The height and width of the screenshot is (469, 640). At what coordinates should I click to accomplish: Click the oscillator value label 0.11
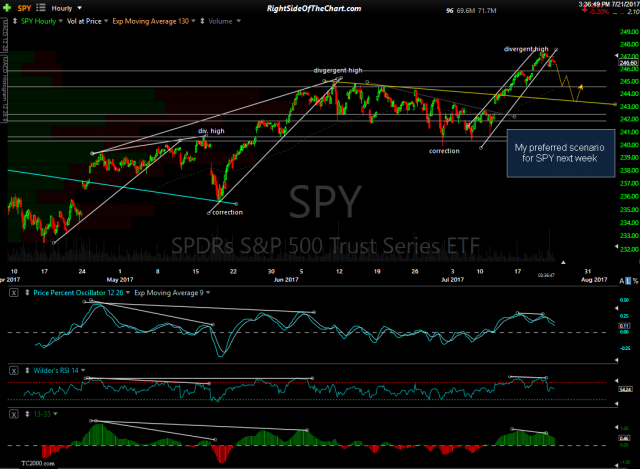[x=624, y=326]
